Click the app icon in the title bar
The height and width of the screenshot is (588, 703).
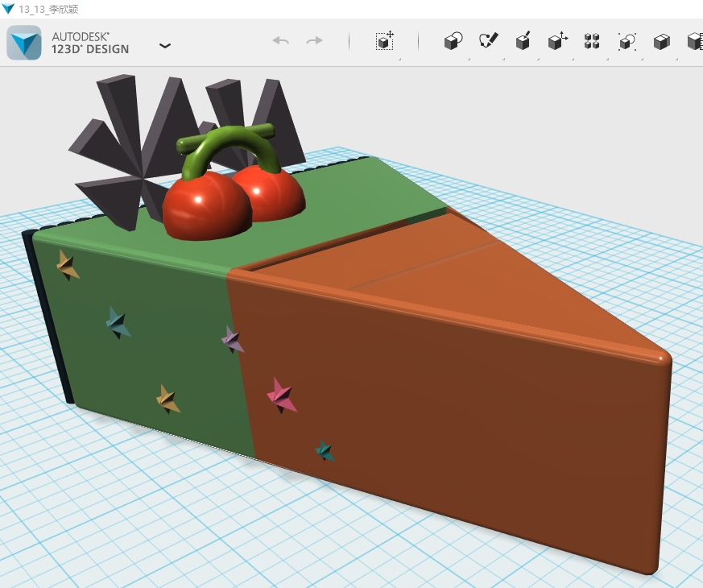pyautogui.click(x=8, y=9)
